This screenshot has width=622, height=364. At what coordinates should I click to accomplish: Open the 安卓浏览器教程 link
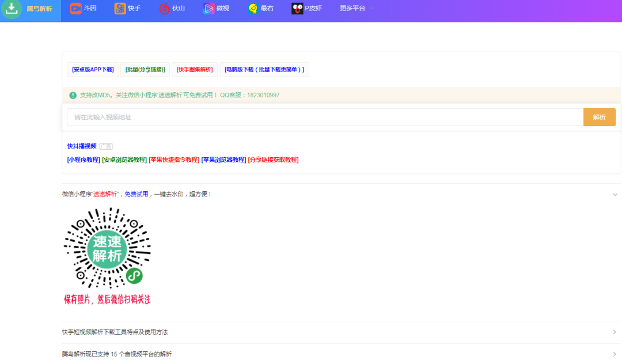click(x=124, y=160)
